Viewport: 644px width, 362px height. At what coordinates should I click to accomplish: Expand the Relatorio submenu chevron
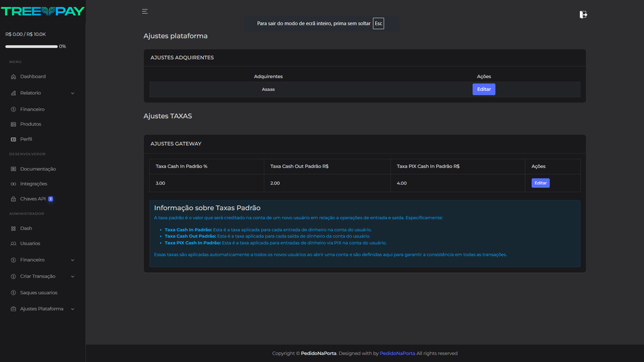click(x=72, y=93)
